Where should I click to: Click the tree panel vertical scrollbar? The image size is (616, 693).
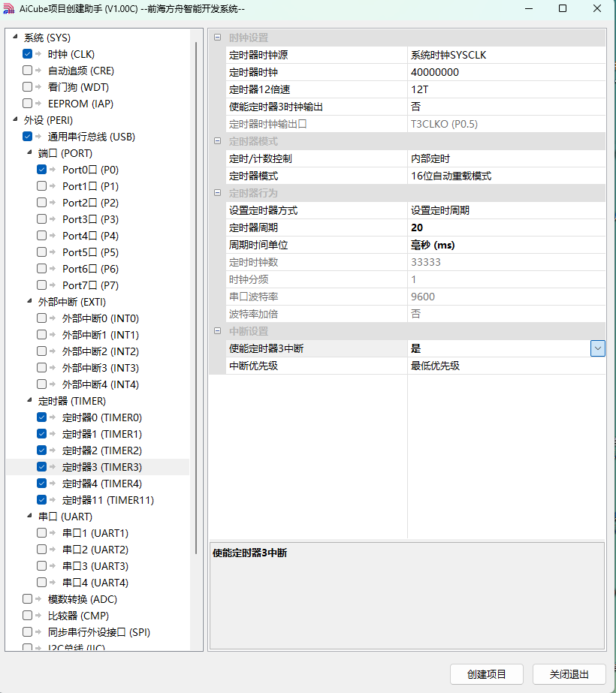click(x=196, y=298)
